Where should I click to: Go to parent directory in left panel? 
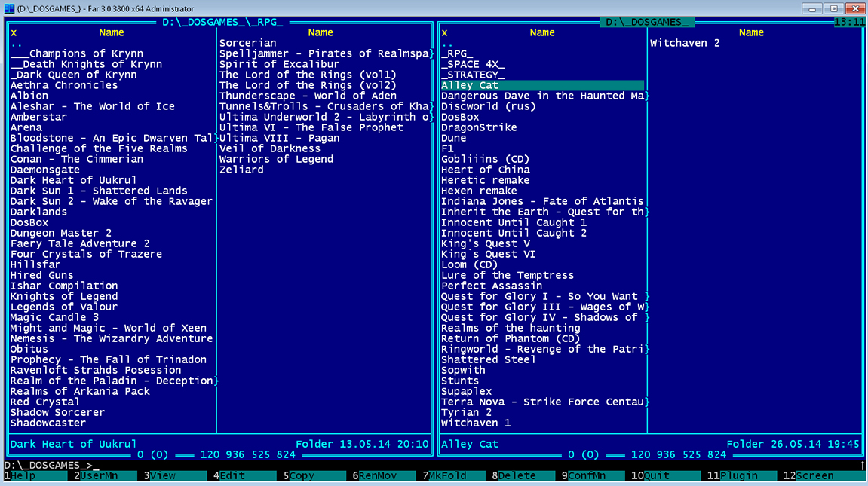tap(16, 44)
